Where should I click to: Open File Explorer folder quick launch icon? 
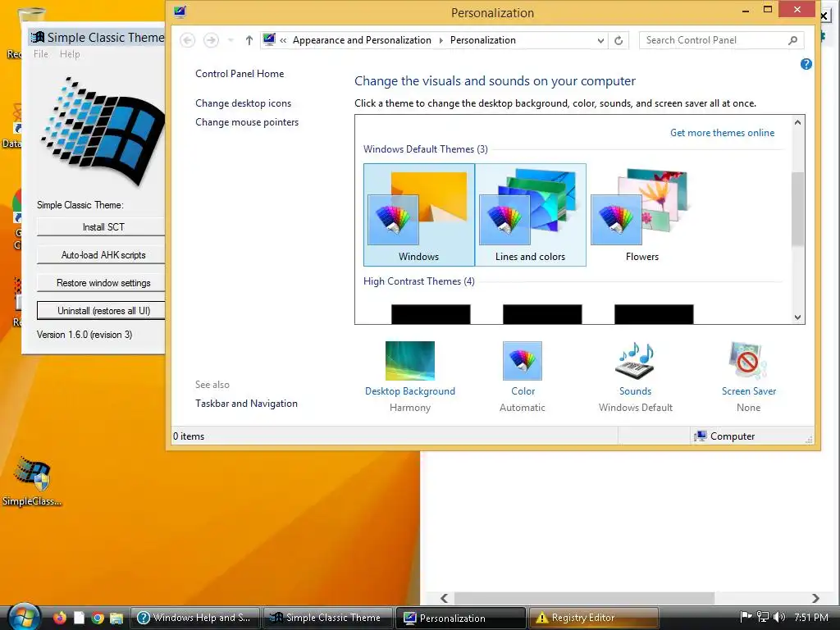(x=116, y=618)
